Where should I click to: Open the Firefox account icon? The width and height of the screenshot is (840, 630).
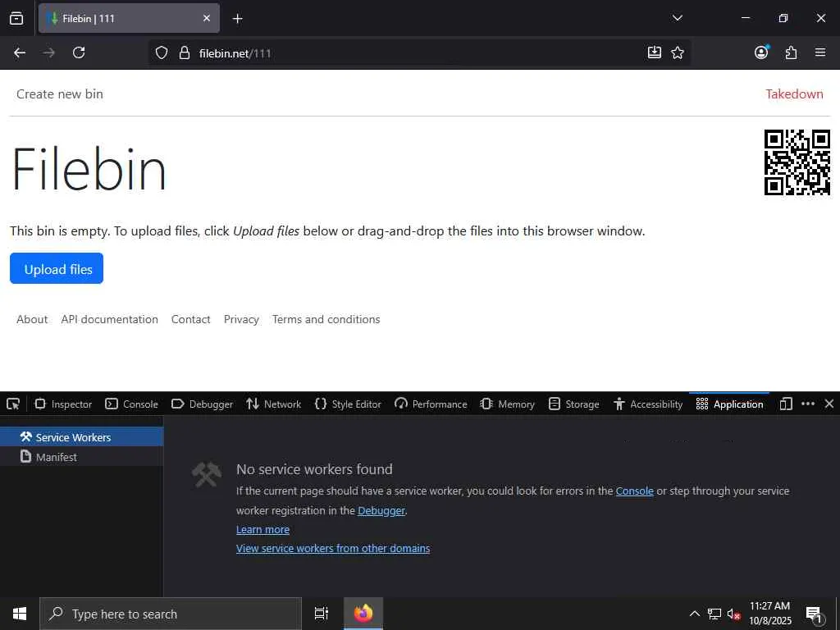761,52
